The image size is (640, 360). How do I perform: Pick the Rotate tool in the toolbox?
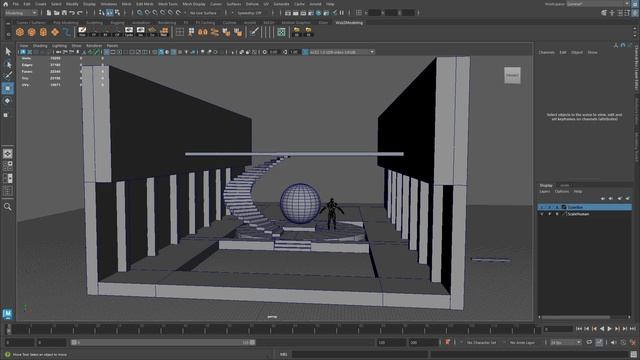click(8, 100)
